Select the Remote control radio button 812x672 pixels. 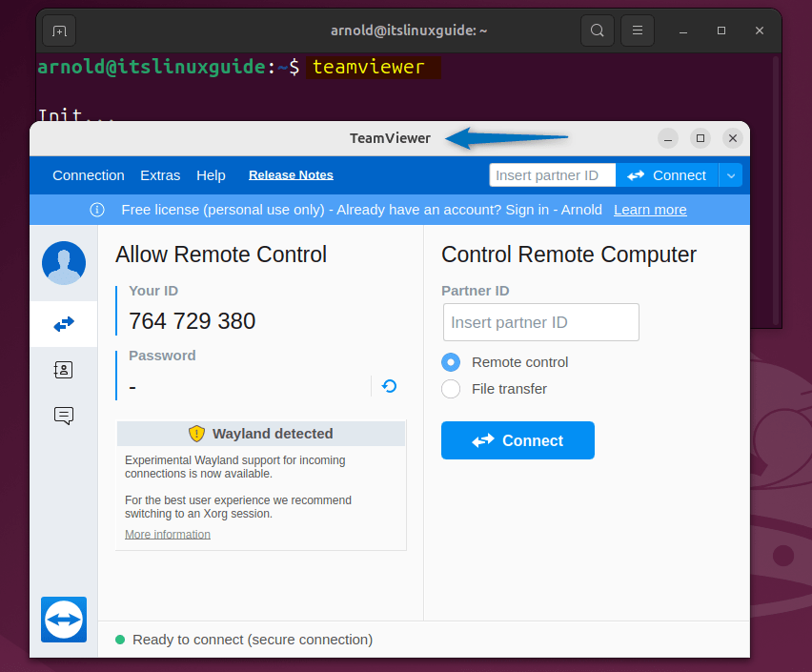[x=450, y=362]
